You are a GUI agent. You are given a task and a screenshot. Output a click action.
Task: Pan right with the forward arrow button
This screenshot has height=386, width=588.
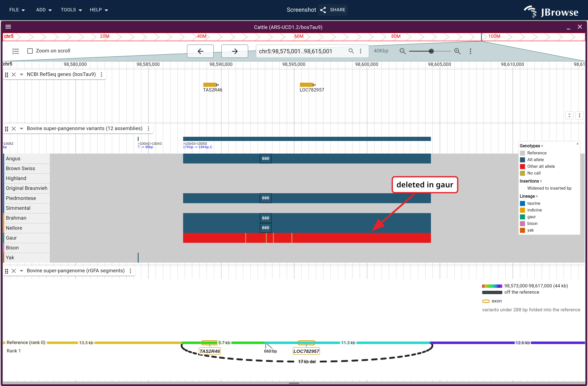(x=235, y=51)
